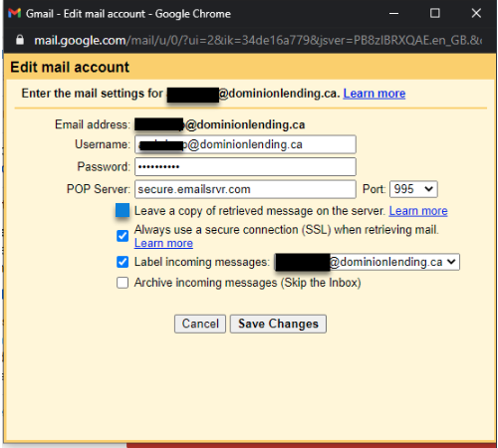The height and width of the screenshot is (448, 498).
Task: Click the Save Changes button
Action: tap(278, 324)
